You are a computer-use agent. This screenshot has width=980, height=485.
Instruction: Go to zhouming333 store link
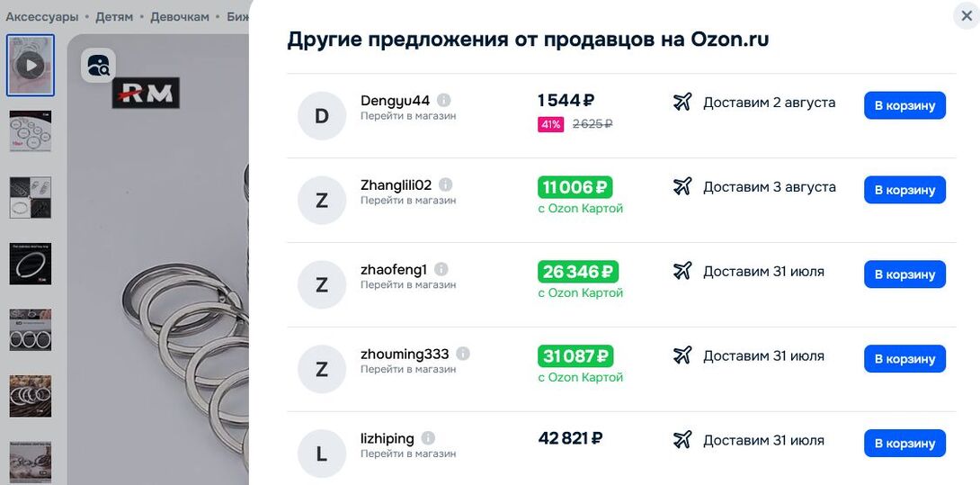point(408,369)
